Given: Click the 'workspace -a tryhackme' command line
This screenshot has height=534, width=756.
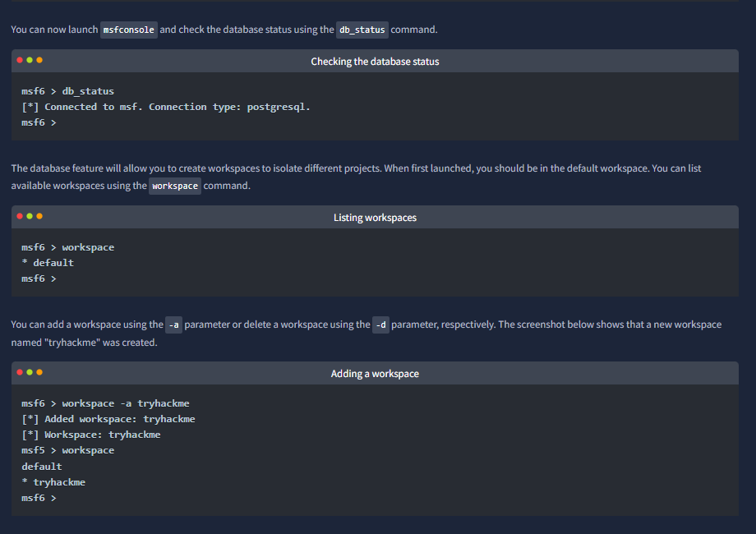Looking at the screenshot, I should tap(105, 403).
